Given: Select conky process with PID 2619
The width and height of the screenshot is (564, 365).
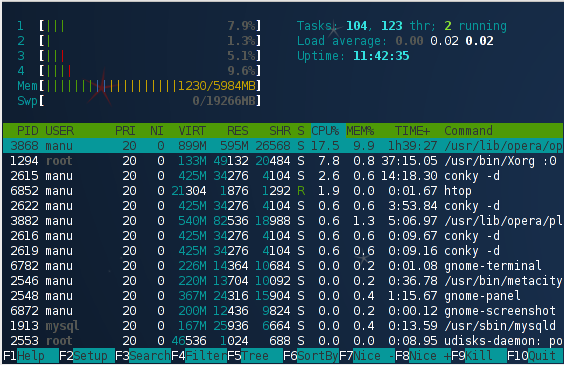Looking at the screenshot, I should pos(283,251).
